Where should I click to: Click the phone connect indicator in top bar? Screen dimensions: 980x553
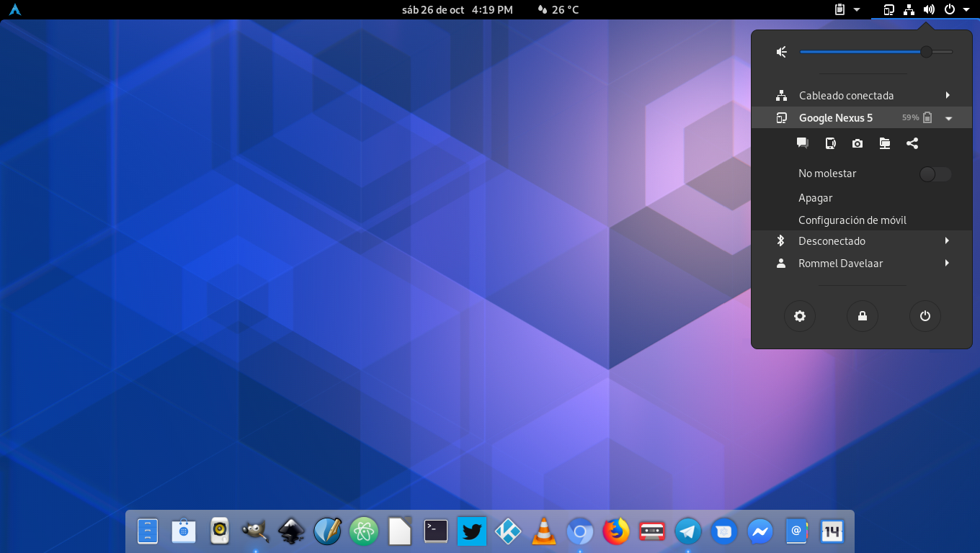889,9
